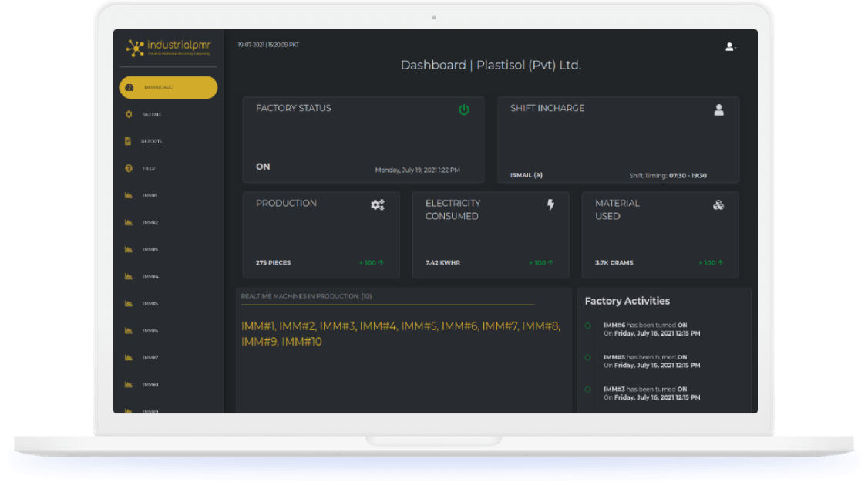Click IMM#10 in the realtime machines list
Viewport: 868px width, 486px height.
[x=301, y=342]
